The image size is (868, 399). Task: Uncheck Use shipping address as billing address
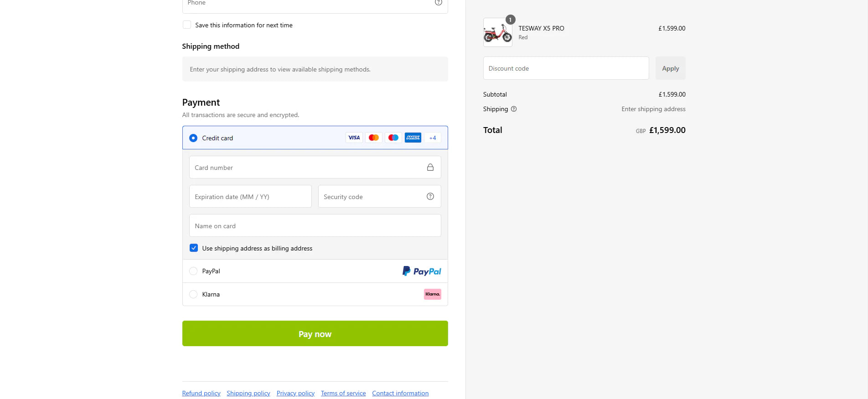click(194, 248)
